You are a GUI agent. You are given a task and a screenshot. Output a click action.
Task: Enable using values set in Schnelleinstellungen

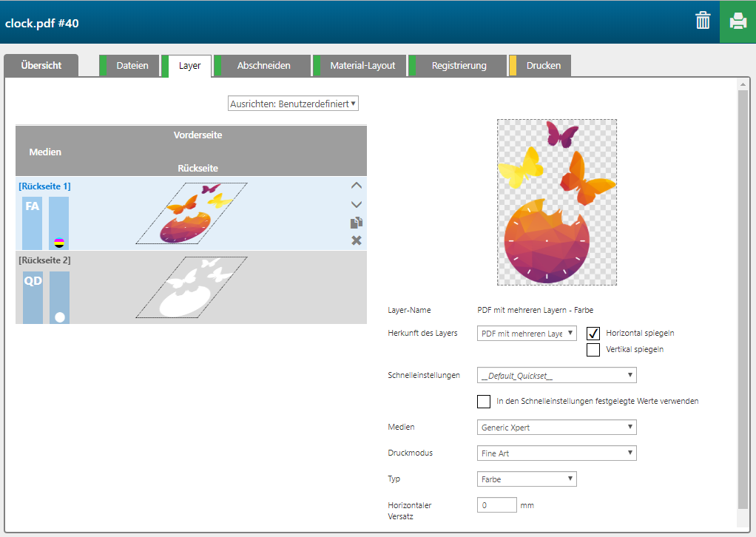(484, 402)
